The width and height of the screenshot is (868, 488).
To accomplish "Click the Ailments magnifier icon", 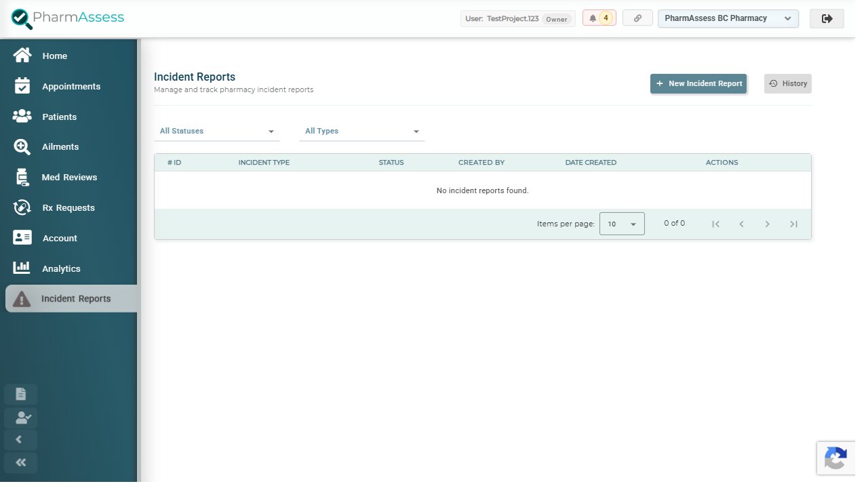I will 22,146.
